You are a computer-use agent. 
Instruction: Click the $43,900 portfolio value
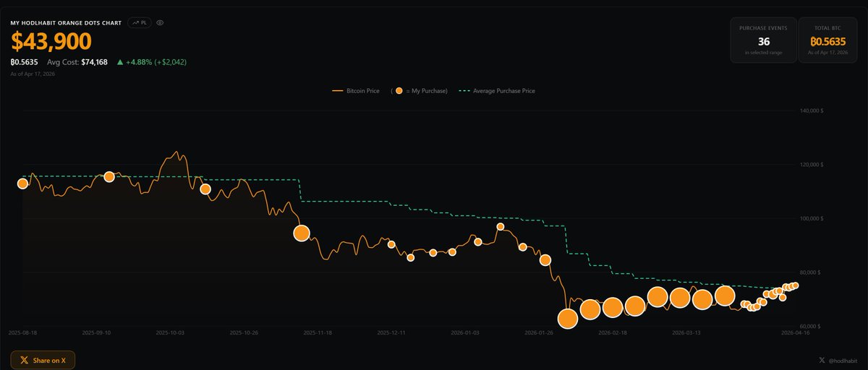pyautogui.click(x=51, y=42)
